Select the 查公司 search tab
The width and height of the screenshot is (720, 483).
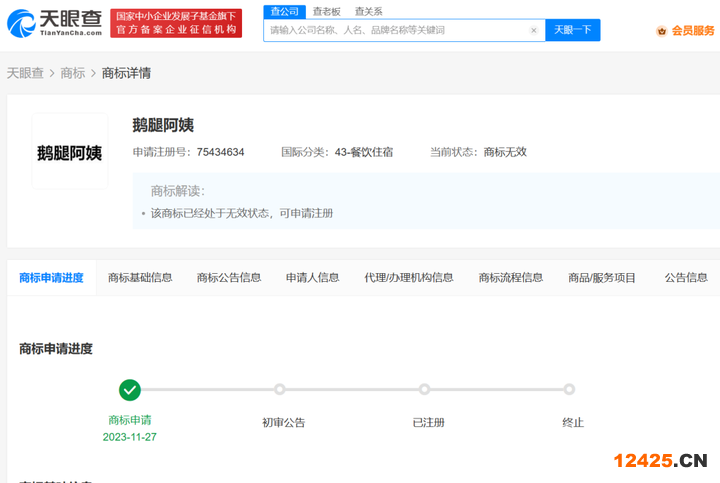coord(285,11)
